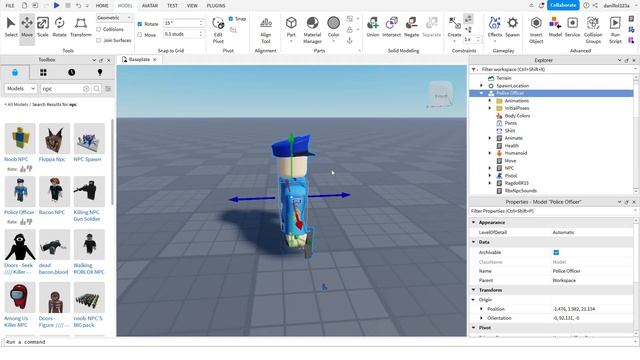Viewport: 640px width, 360px height.
Task: Open Toolbox Marketplace tab
Action: pos(15,72)
